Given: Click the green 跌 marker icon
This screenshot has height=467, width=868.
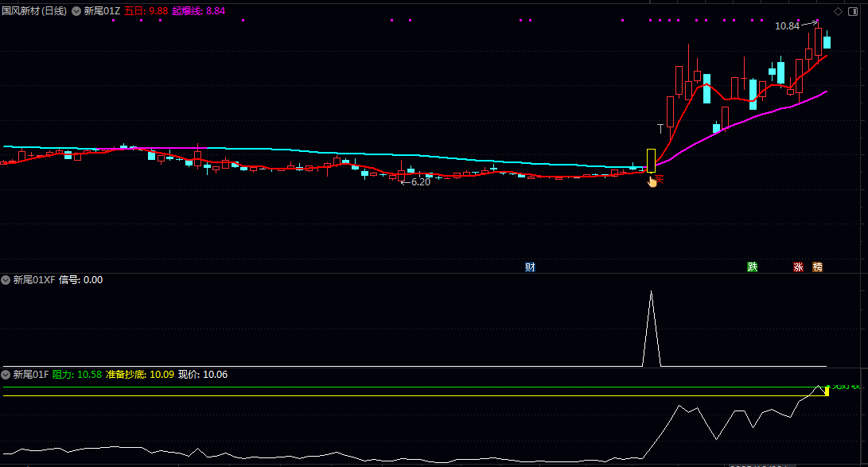Looking at the screenshot, I should click(752, 267).
